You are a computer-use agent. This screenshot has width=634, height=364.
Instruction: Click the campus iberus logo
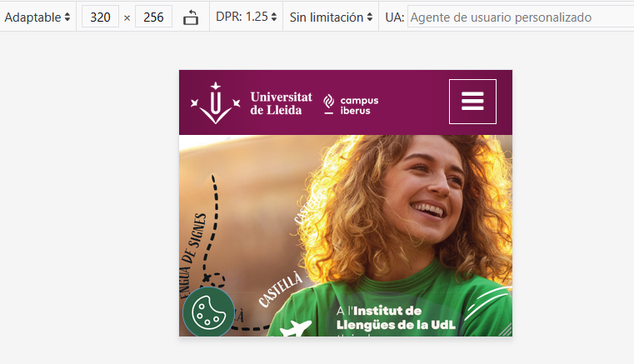351,103
